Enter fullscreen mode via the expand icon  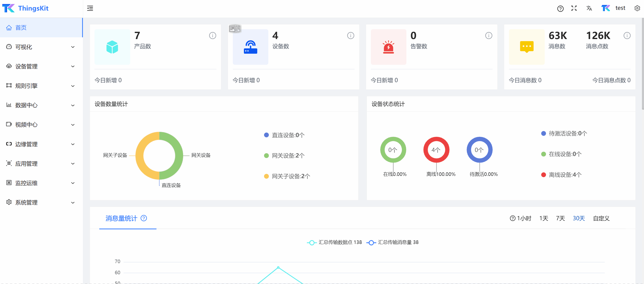pyautogui.click(x=574, y=8)
